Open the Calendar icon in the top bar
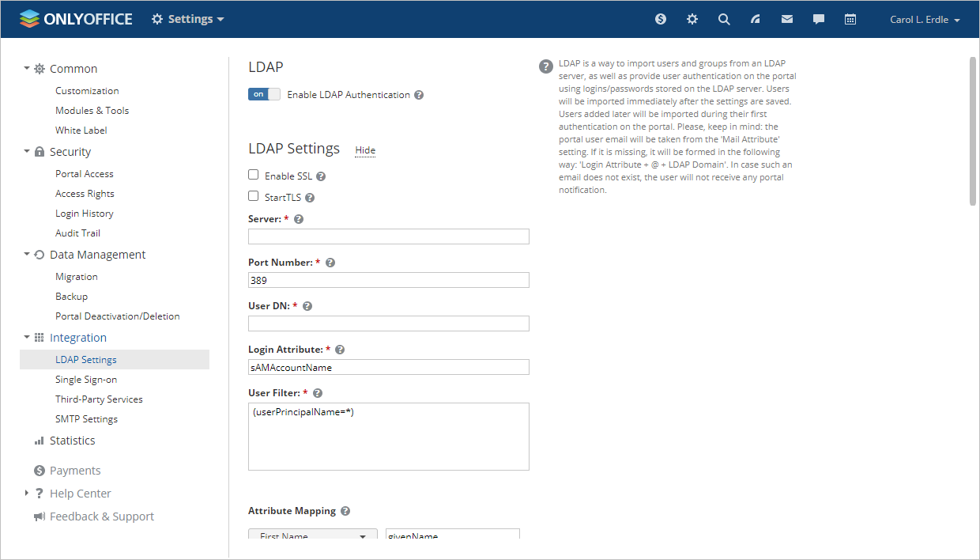 (x=850, y=18)
